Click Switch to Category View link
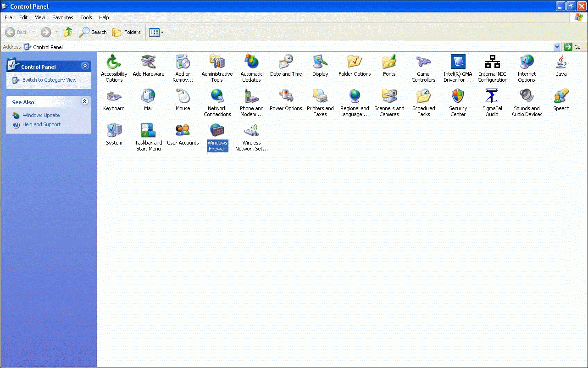 (50, 80)
